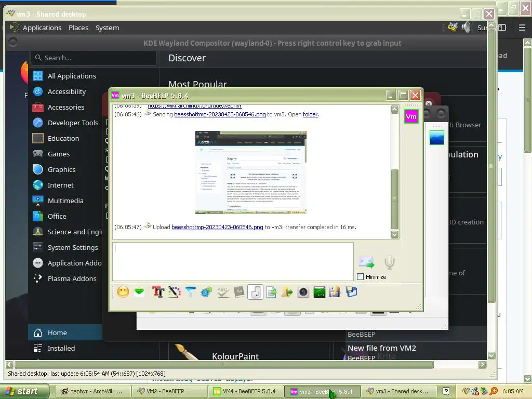
Task: Click the camera screenshot icon in BeeBEEP
Action: (303, 292)
